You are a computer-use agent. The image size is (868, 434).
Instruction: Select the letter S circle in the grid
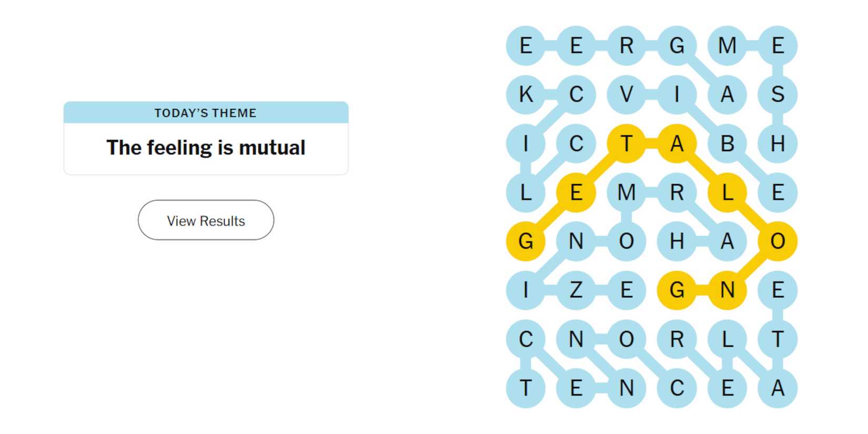click(x=778, y=95)
